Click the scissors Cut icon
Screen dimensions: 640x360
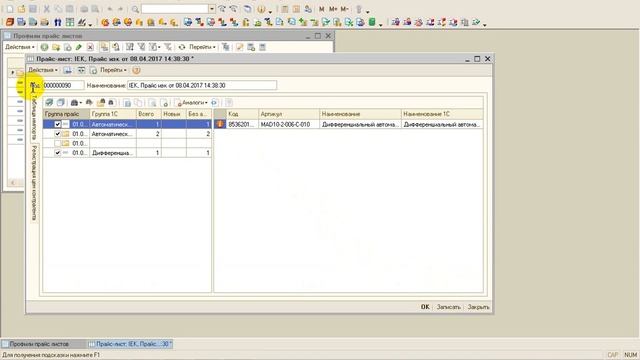pos(47,9)
